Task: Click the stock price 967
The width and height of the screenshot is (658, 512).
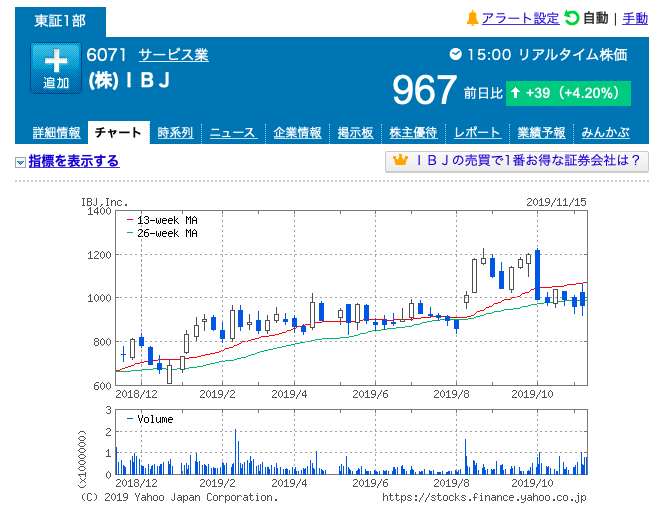Action: pos(424,90)
